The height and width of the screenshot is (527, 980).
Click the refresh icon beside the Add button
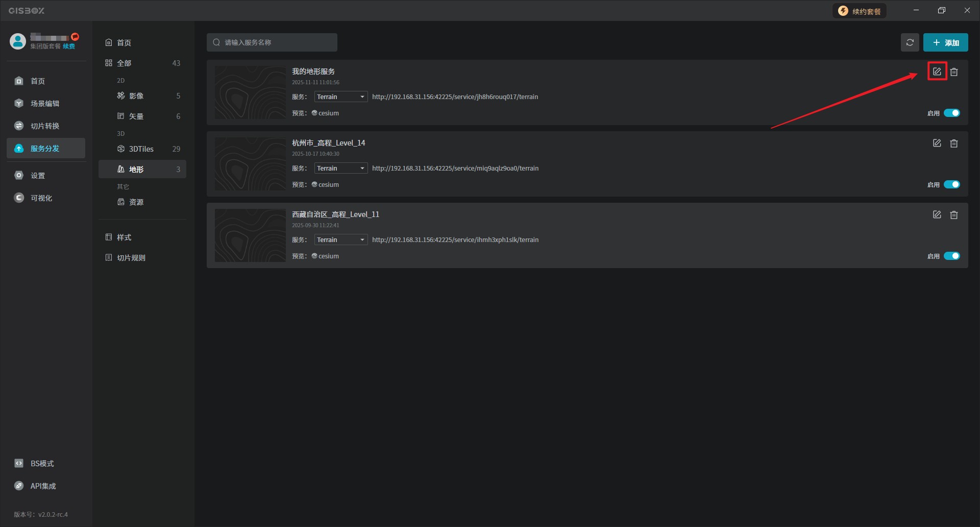(x=910, y=43)
